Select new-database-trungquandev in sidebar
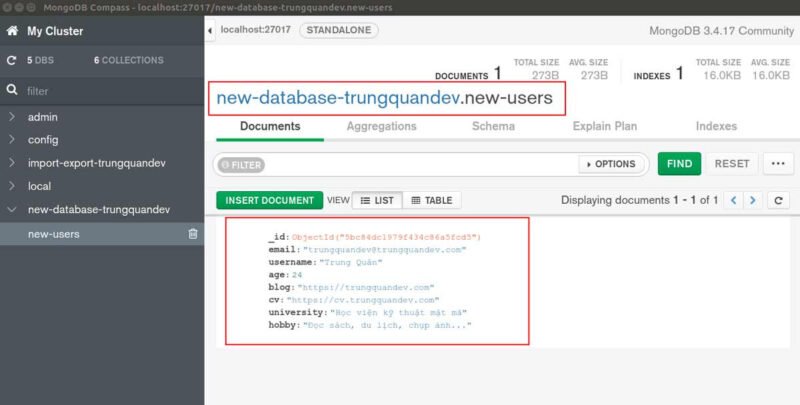The image size is (800, 405). click(x=98, y=210)
